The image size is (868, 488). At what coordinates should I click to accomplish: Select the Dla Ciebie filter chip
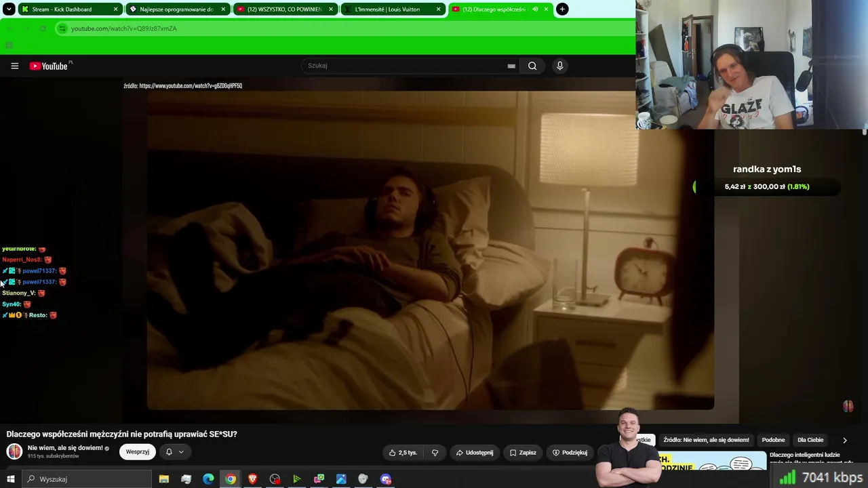pyautogui.click(x=810, y=440)
